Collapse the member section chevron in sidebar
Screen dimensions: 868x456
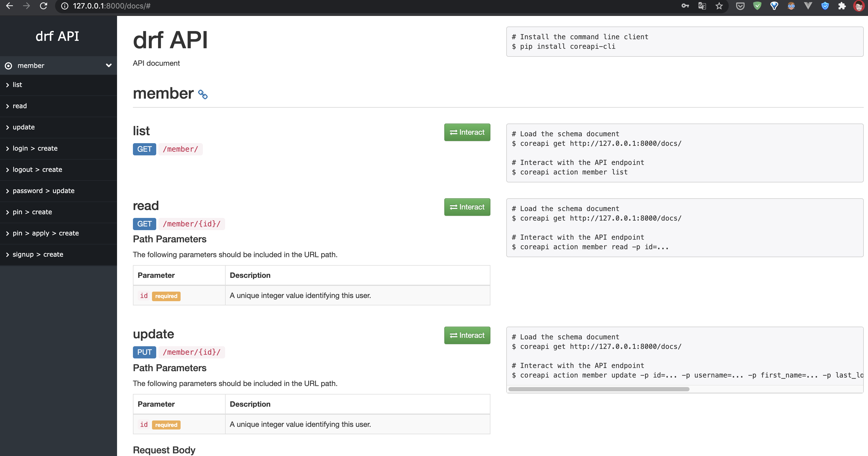pyautogui.click(x=109, y=65)
